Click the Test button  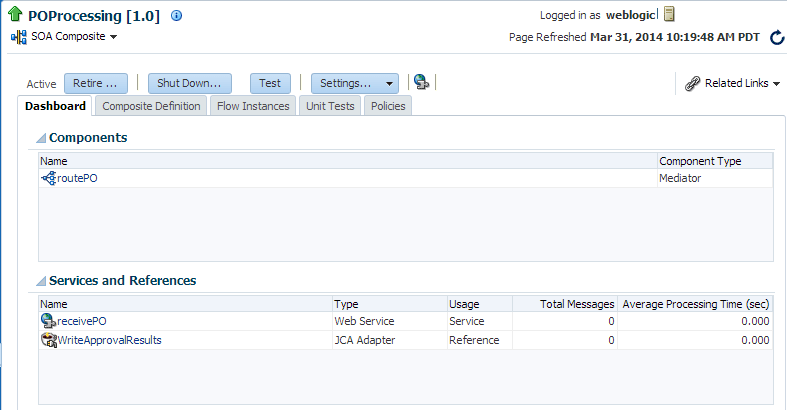(x=270, y=83)
